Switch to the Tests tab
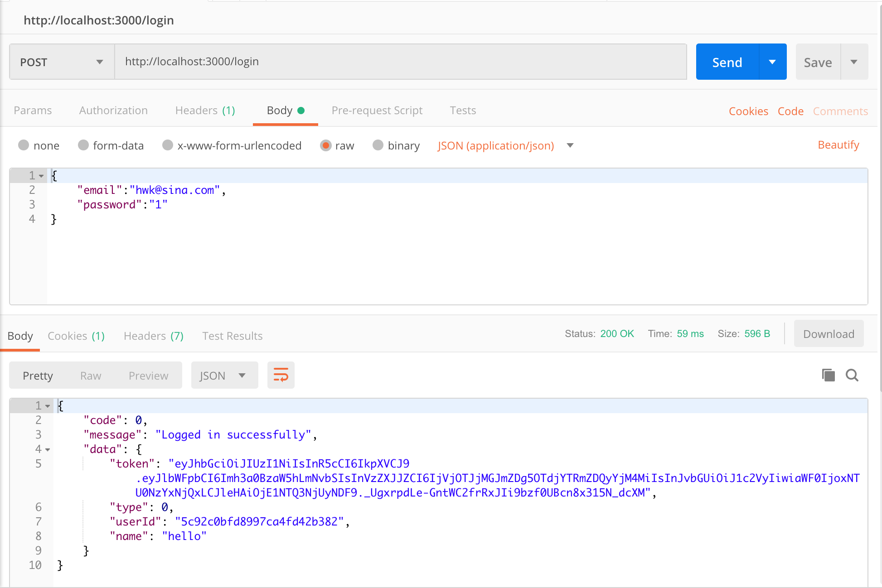This screenshot has width=882, height=588. [x=463, y=110]
